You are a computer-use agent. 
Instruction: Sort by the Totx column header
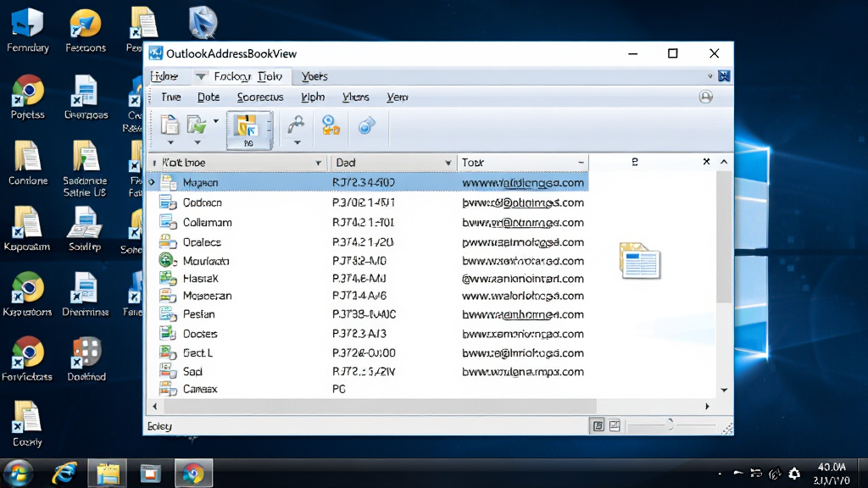click(x=522, y=163)
